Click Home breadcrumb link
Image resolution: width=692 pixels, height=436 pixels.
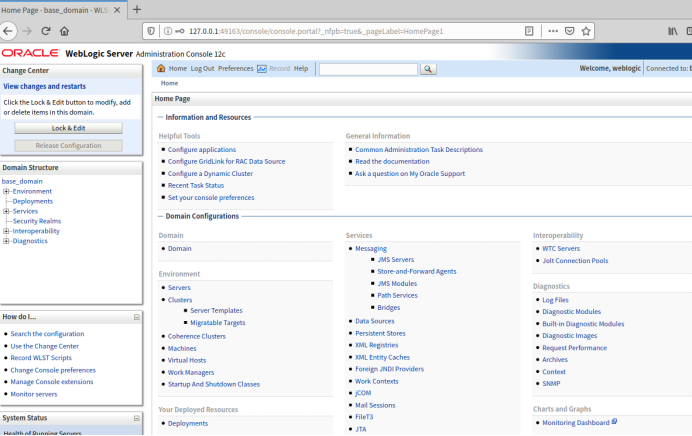coord(169,83)
